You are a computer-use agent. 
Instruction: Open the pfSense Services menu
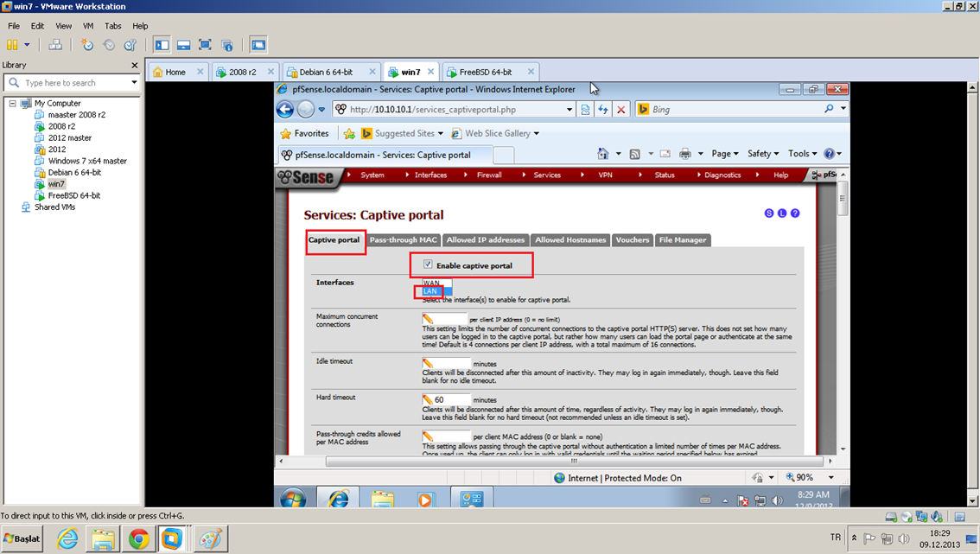[547, 175]
